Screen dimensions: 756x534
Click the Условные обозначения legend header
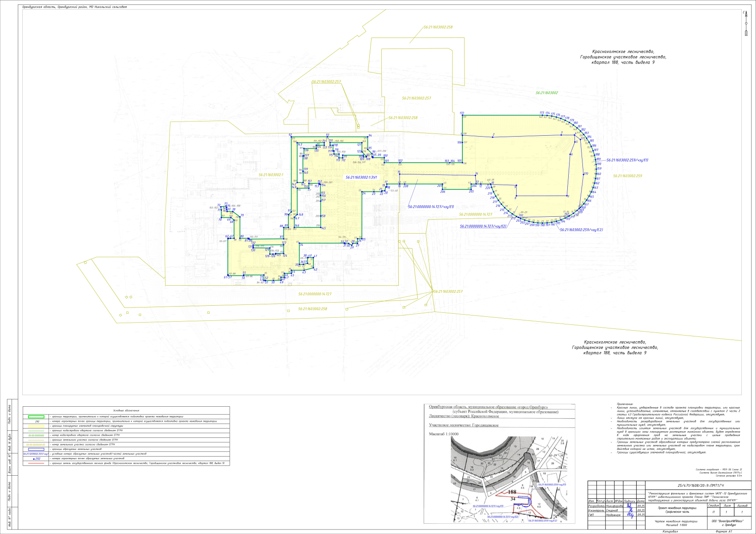click(126, 410)
